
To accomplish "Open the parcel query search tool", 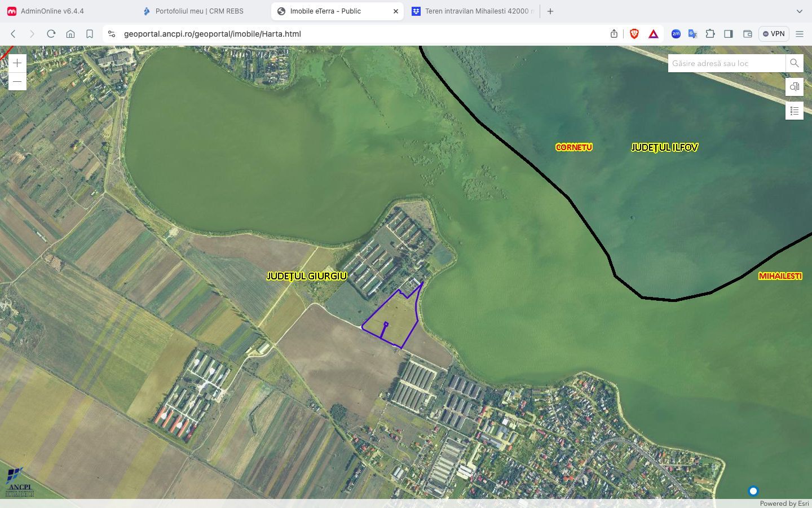I will click(x=794, y=87).
